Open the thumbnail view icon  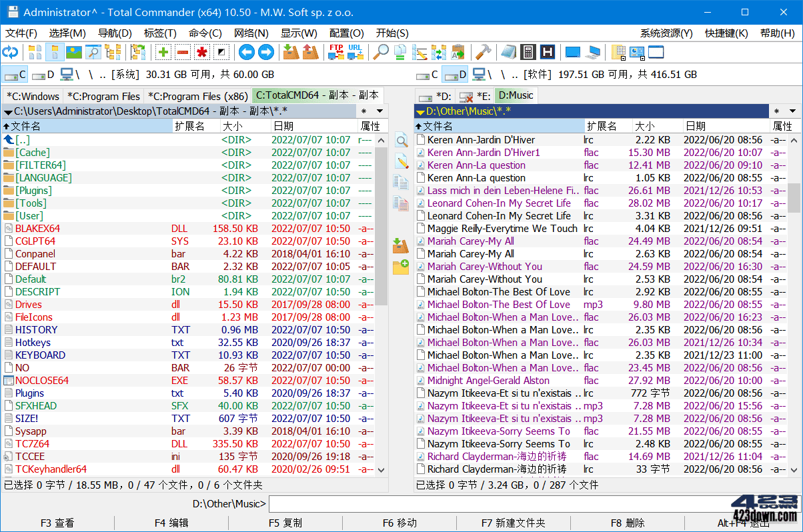click(x=73, y=52)
